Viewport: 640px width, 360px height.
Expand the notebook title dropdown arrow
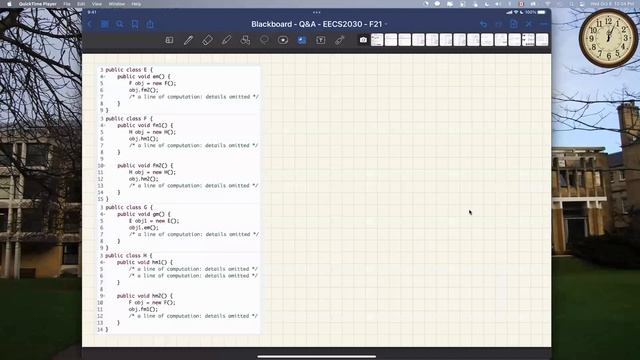click(386, 24)
